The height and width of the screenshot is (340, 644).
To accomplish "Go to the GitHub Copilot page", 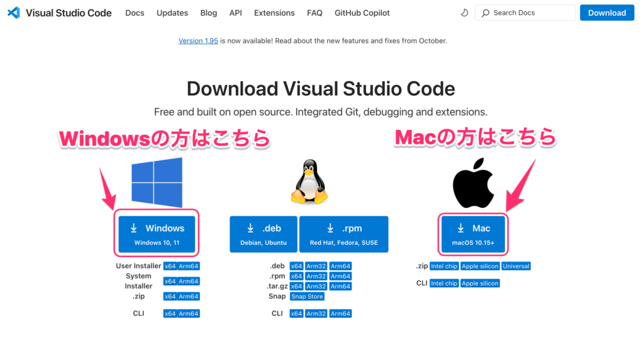I will (362, 13).
